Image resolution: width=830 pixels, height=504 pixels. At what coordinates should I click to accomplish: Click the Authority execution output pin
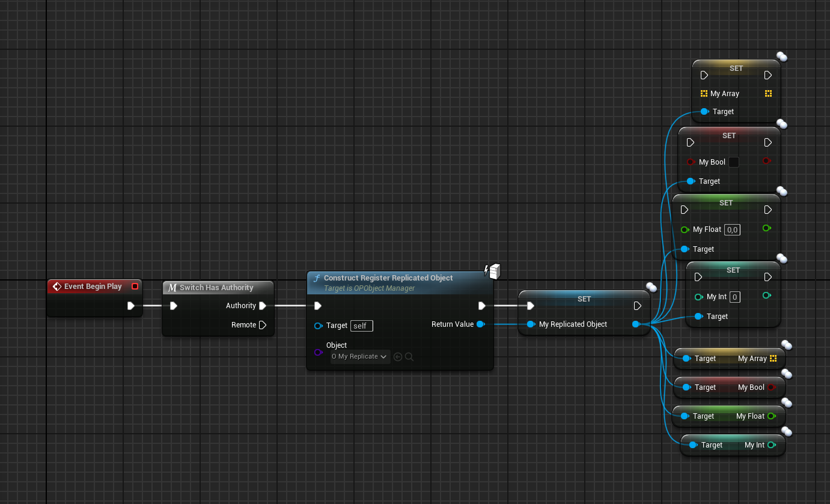pos(262,306)
